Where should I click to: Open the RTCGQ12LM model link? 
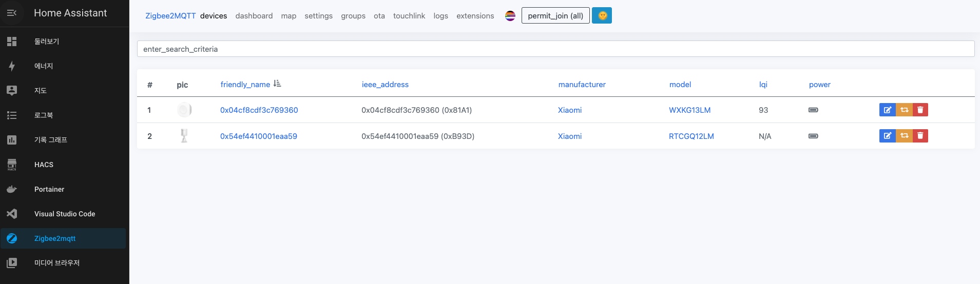tap(691, 136)
